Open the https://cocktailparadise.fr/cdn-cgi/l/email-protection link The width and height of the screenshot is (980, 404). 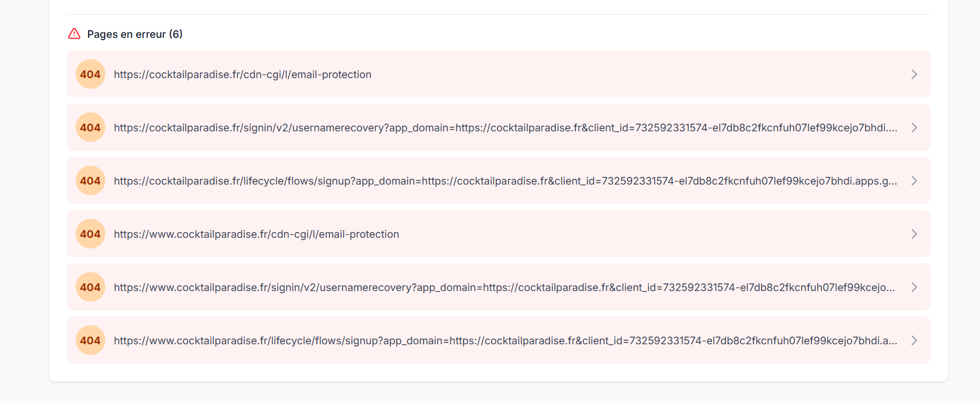(x=242, y=75)
